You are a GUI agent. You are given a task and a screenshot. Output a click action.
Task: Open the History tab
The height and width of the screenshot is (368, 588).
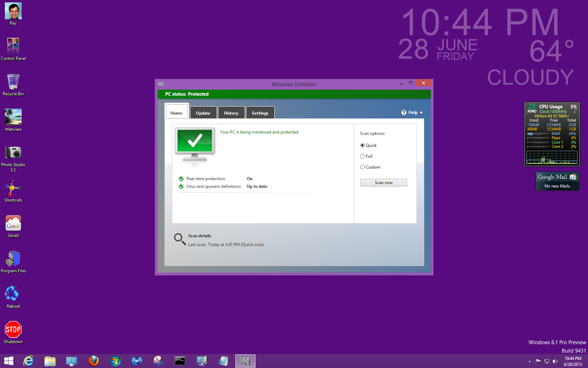point(231,113)
